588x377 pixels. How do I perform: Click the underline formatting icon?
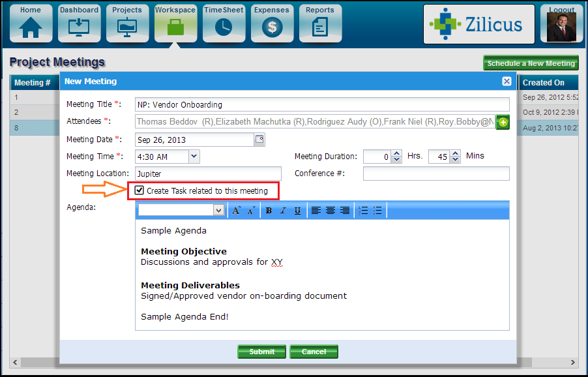click(298, 210)
